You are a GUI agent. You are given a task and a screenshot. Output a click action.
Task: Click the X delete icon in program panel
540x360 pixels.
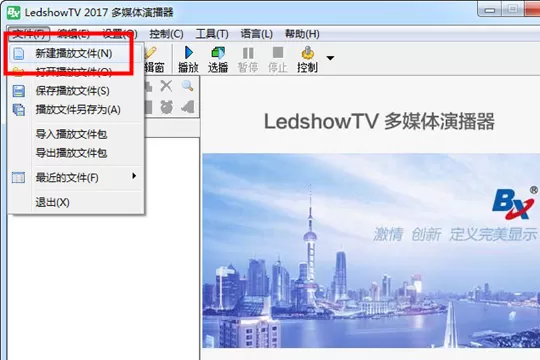[x=166, y=86]
